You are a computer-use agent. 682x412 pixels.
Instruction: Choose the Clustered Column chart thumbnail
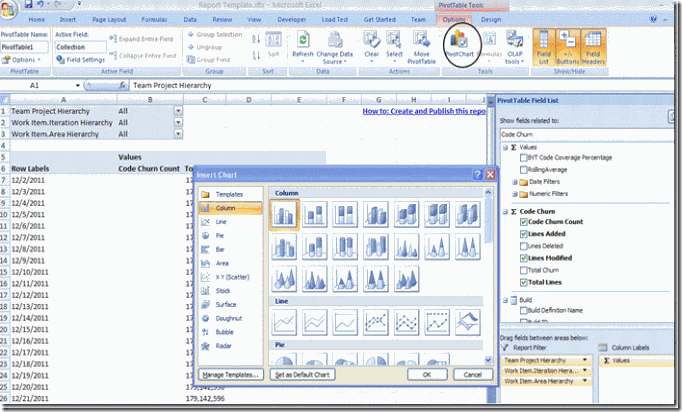pos(284,214)
